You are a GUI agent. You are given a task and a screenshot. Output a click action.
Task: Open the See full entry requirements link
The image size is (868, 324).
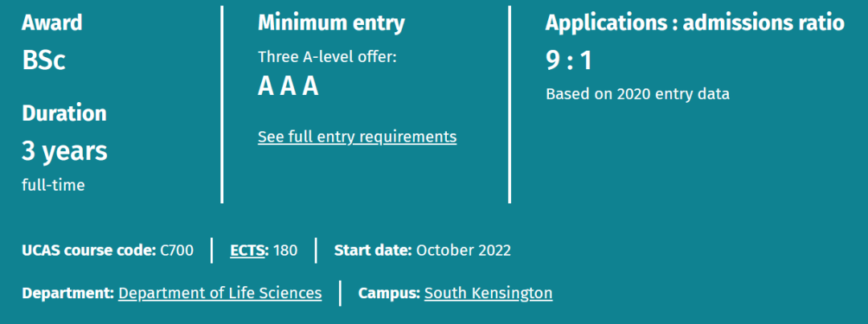[x=357, y=137]
